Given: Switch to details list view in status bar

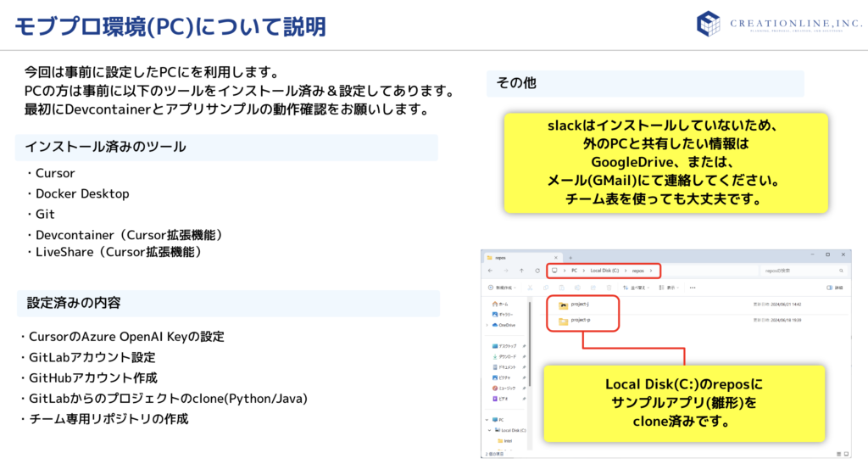Looking at the screenshot, I should (838, 454).
